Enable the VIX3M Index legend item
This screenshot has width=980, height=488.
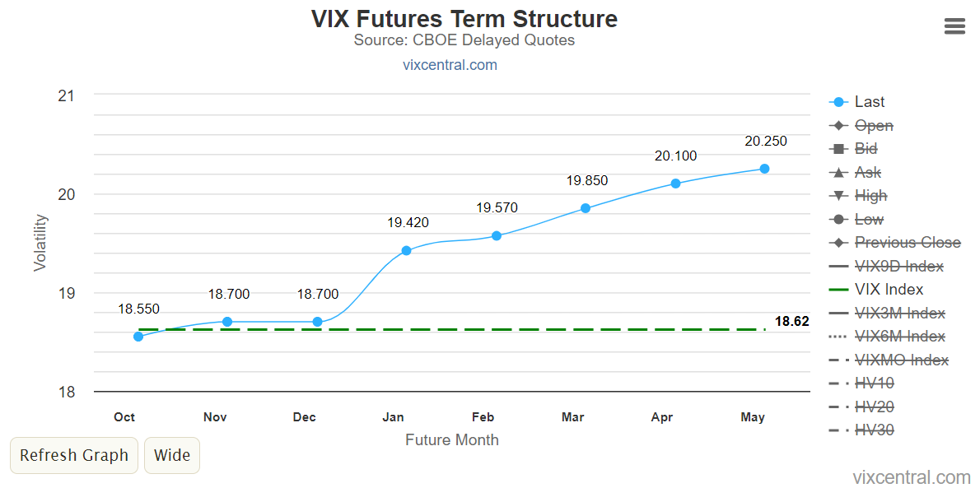pyautogui.click(x=899, y=314)
